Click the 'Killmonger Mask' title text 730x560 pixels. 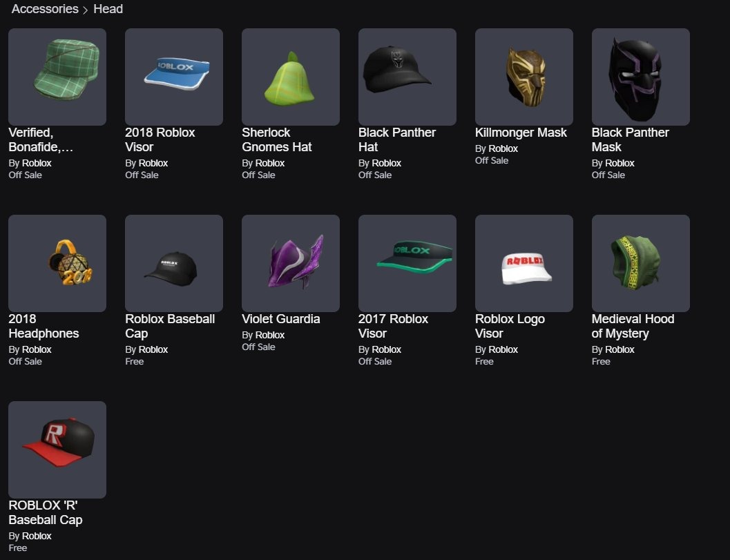[x=521, y=133]
